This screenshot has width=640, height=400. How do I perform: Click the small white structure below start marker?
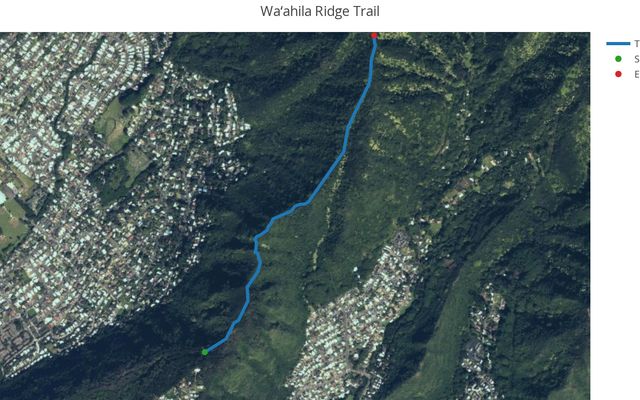[198, 371]
